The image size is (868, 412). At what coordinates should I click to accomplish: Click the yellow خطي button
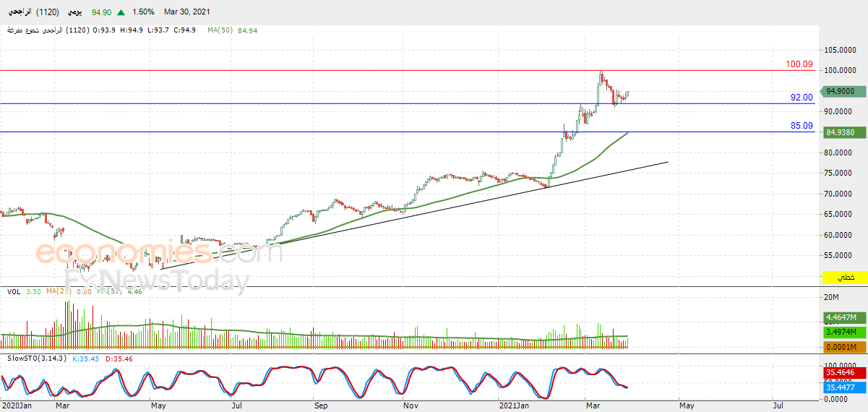point(846,277)
